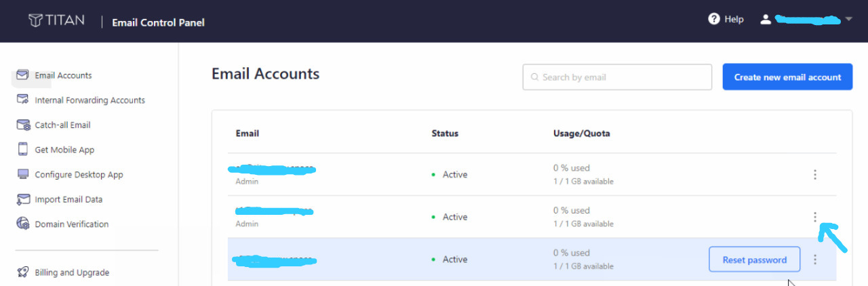Click the Catch-all Email icon
Screen dimensions: 868x286
pyautogui.click(x=22, y=125)
